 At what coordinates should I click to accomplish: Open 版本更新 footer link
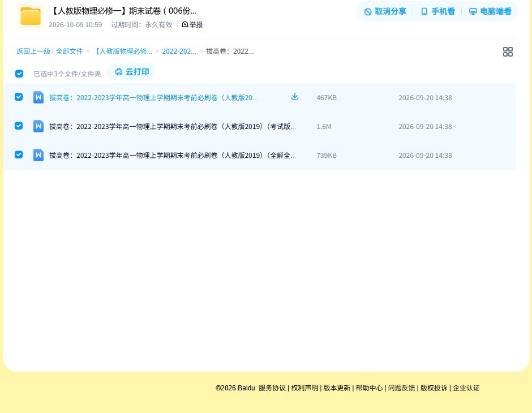pos(337,388)
